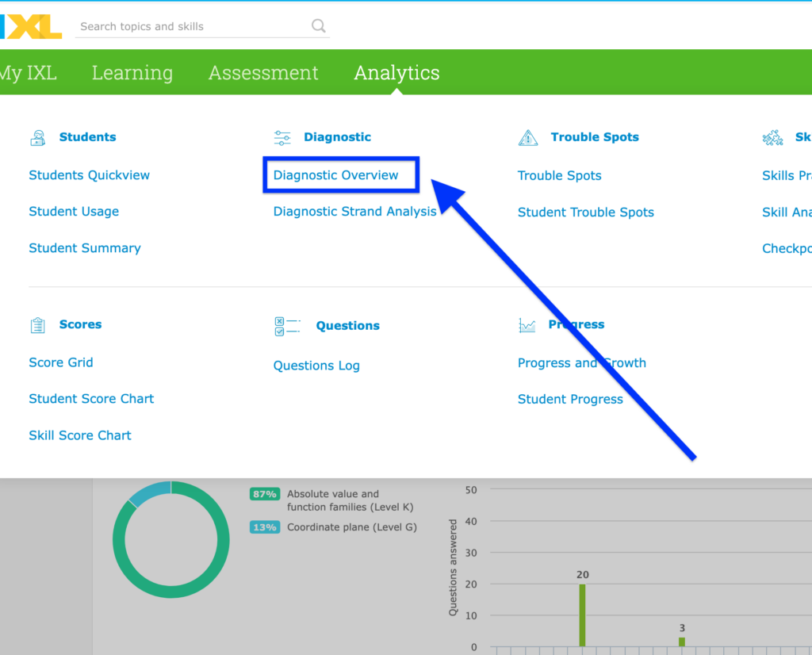This screenshot has width=812, height=655.
Task: Click the Diagnostic sliders icon
Action: tap(282, 138)
